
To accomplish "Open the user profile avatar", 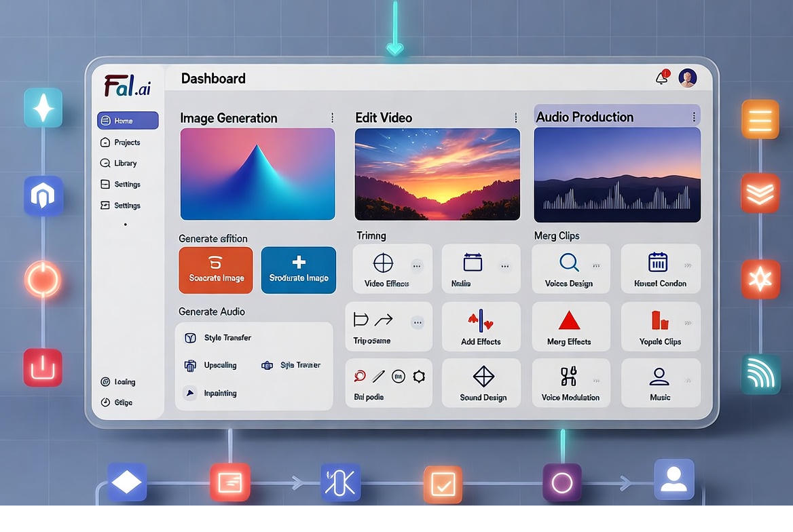I will click(x=688, y=77).
